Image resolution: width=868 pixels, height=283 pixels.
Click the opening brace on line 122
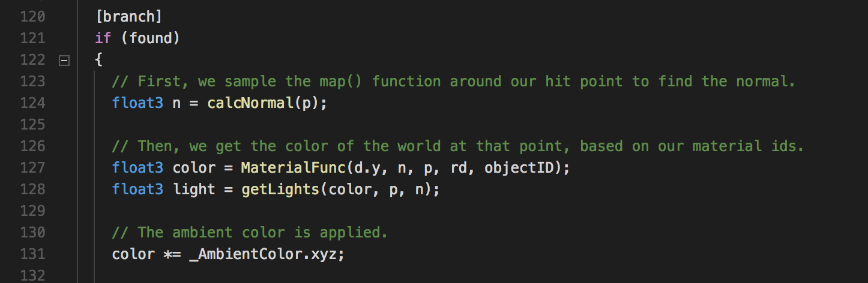pos(99,60)
